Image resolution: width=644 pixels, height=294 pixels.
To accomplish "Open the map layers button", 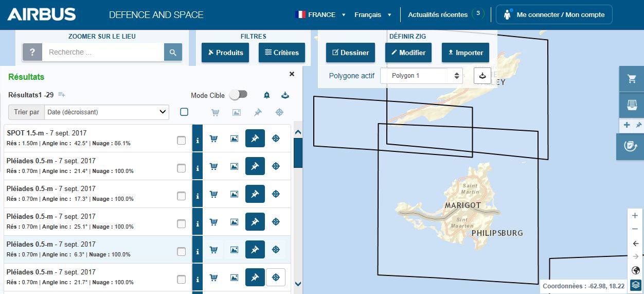I will [x=635, y=284].
